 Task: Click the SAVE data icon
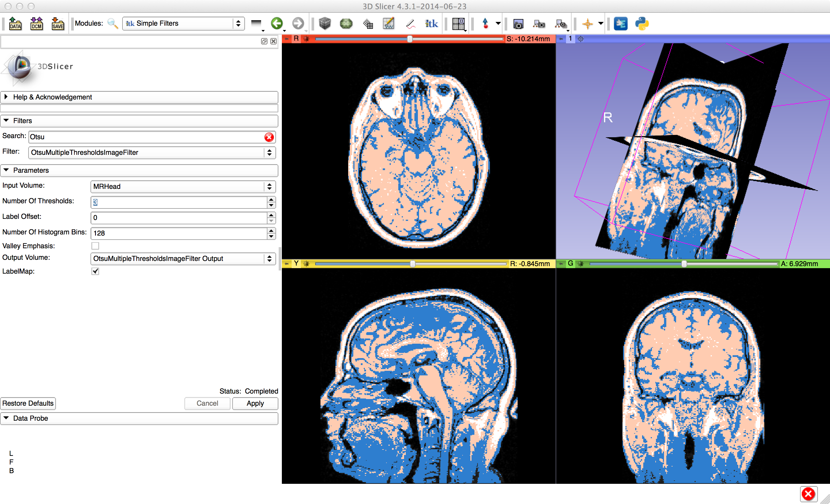pos(58,24)
